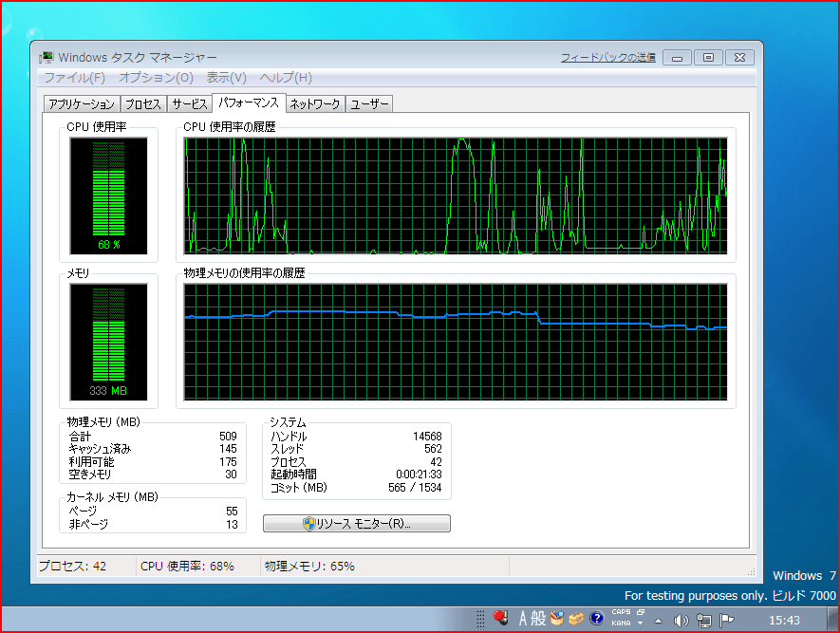This screenshot has width=840, height=633.
Task: Open the IME tools toolbox icon
Action: (576, 619)
